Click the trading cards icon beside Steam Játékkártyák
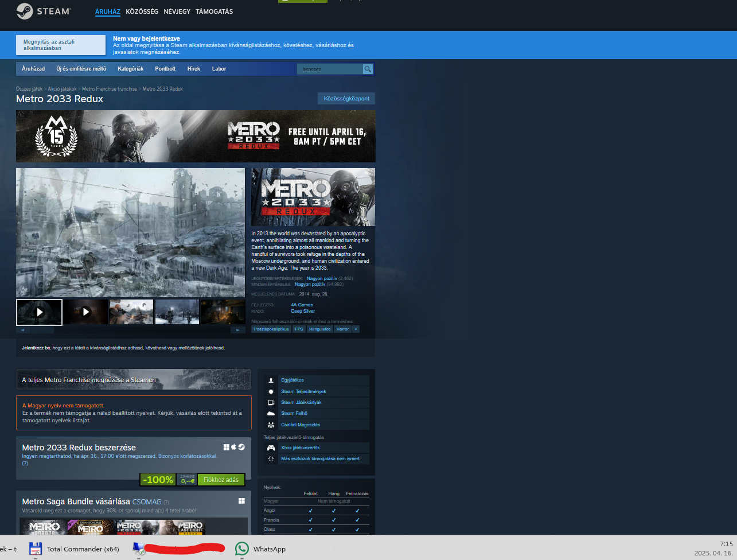 (271, 403)
